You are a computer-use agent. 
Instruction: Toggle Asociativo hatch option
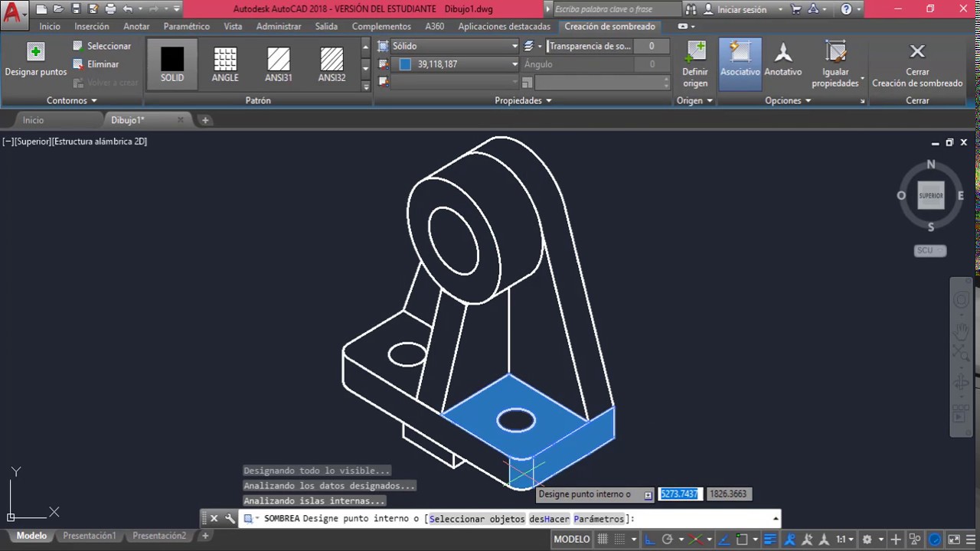pos(740,64)
